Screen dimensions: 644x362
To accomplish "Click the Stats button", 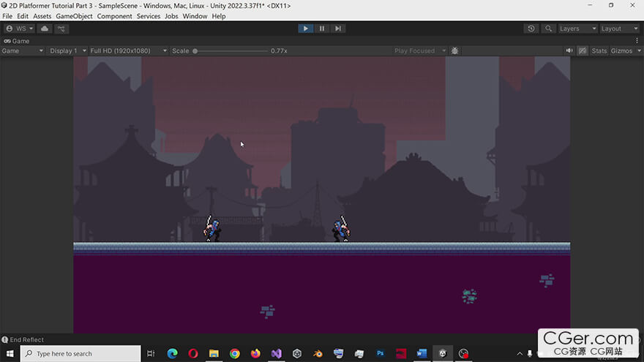I will [599, 51].
